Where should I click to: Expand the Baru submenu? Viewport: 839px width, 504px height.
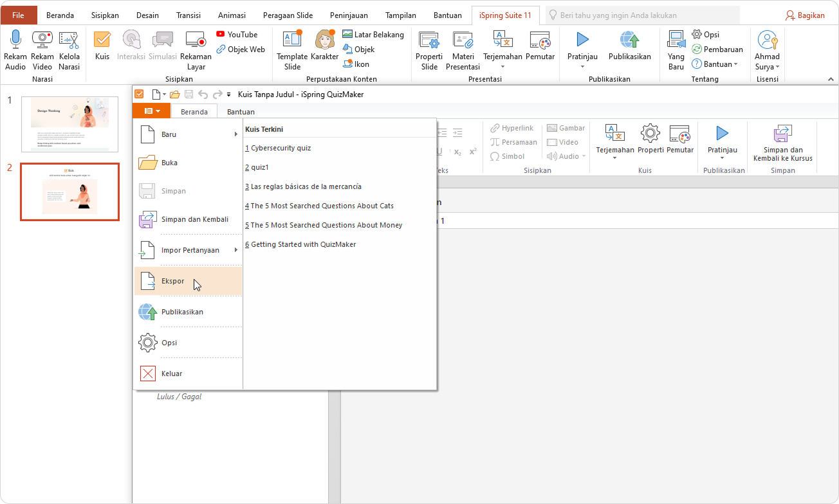188,134
